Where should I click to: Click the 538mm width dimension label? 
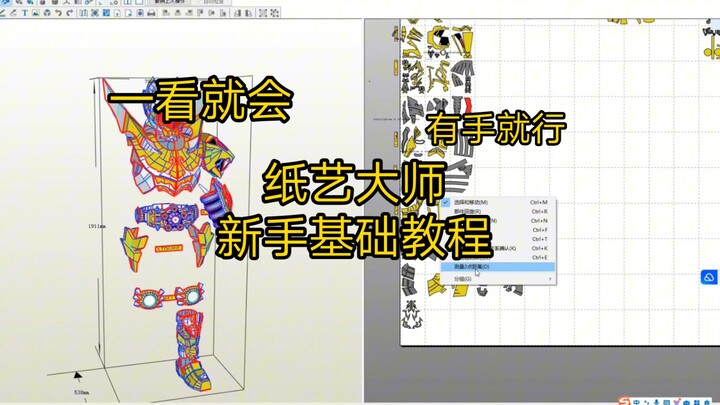81,393
